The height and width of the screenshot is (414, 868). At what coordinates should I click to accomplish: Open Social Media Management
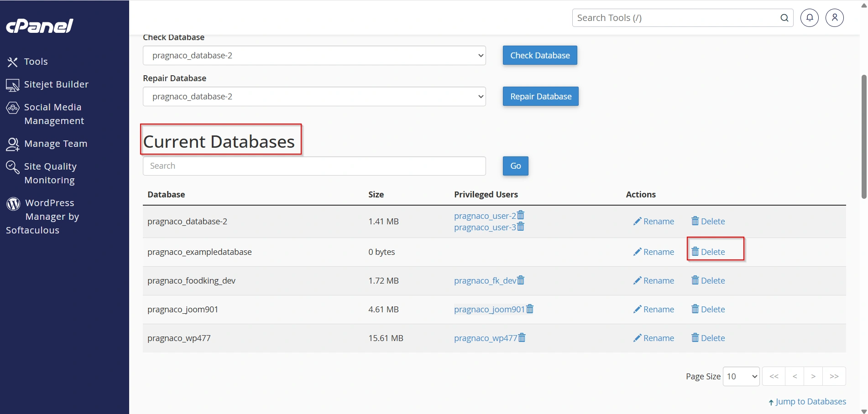point(54,114)
